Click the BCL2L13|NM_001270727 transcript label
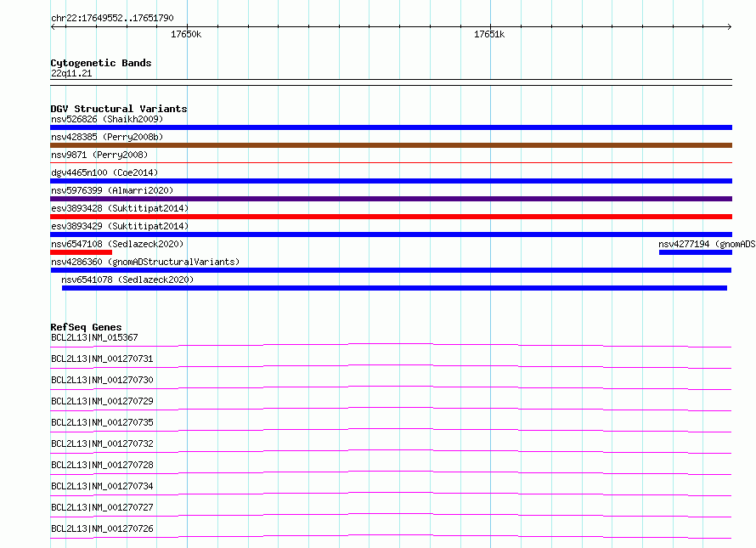This screenshot has width=756, height=548. pos(102,507)
